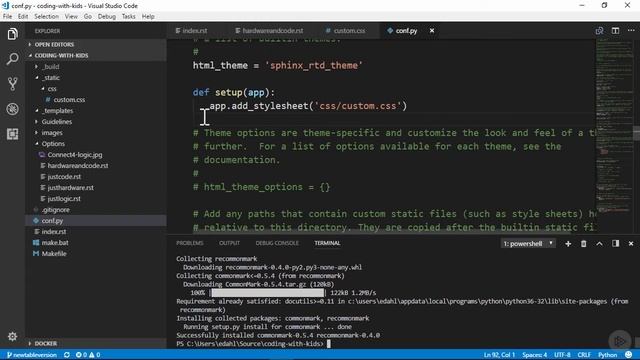Image resolution: width=640 pixels, height=360 pixels.
Task: Change language mode via Python
Action: coord(607,355)
